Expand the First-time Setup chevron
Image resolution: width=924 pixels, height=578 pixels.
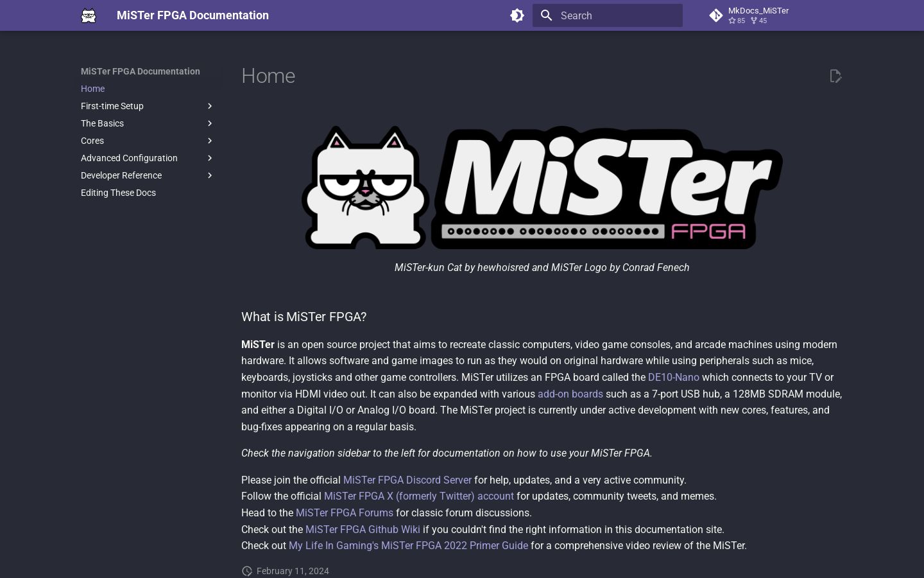tap(210, 106)
